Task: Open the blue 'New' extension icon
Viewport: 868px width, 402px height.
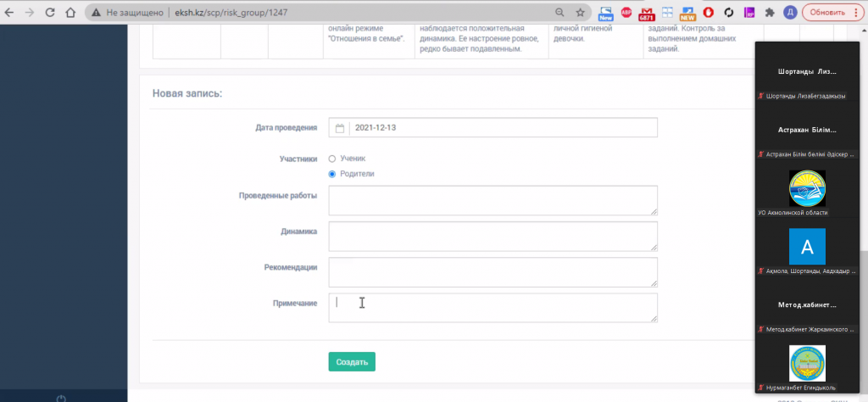Action: (606, 13)
